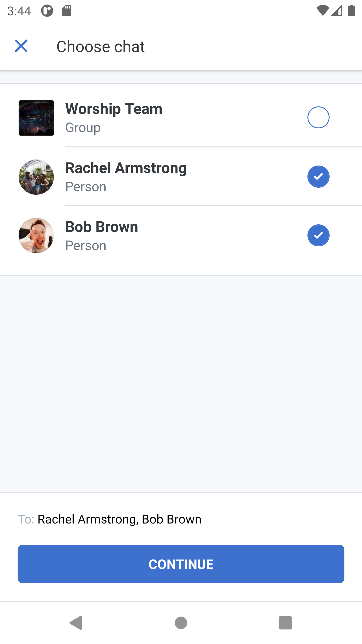Tap Bob Brown's profile picture
Screen dimensions: 362x644
[36, 235]
